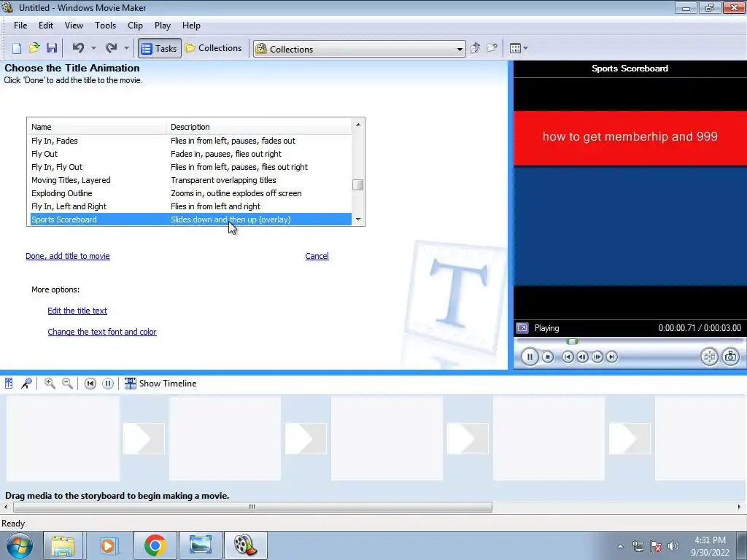
Task: Click the Rewind Storyboard icon
Action: [90, 384]
